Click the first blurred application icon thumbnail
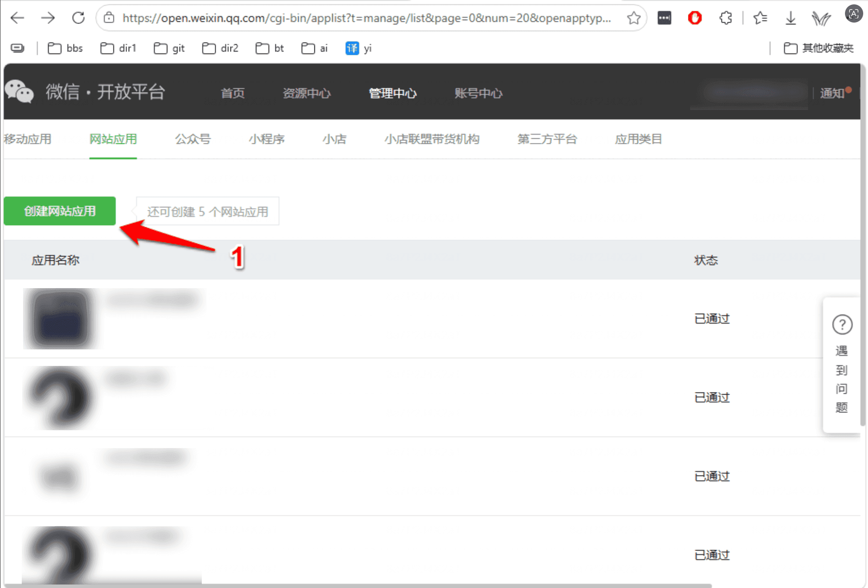868x588 pixels. point(60,319)
